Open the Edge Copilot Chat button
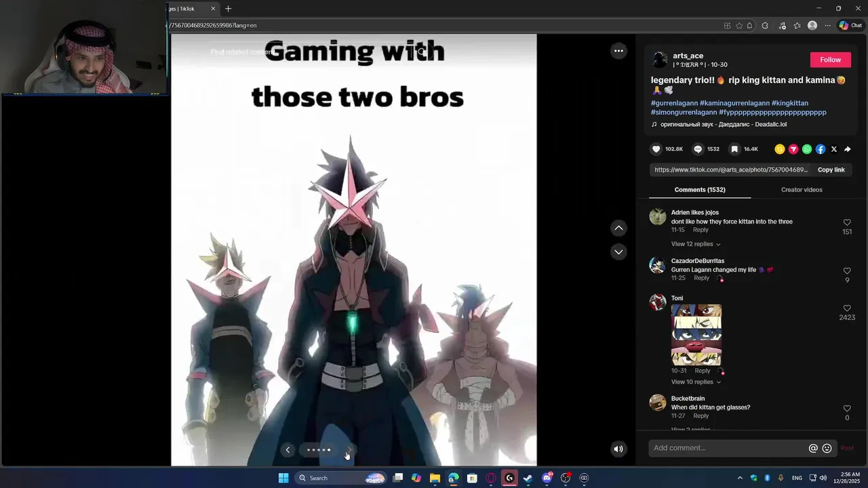This screenshot has height=488, width=868. [850, 25]
